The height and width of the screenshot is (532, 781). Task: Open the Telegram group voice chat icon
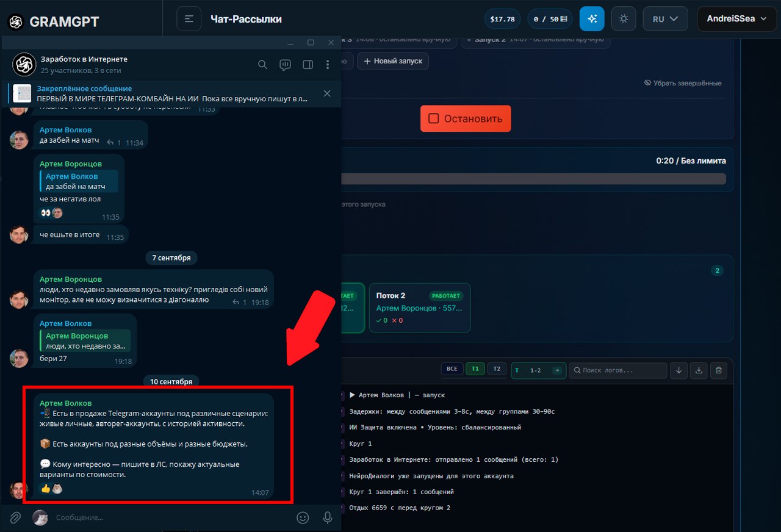285,65
